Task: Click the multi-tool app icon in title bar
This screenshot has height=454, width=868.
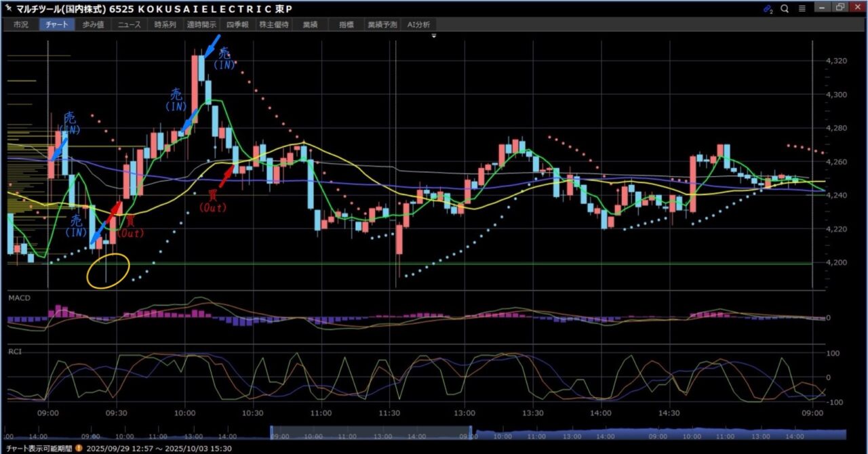Action: 7,9
